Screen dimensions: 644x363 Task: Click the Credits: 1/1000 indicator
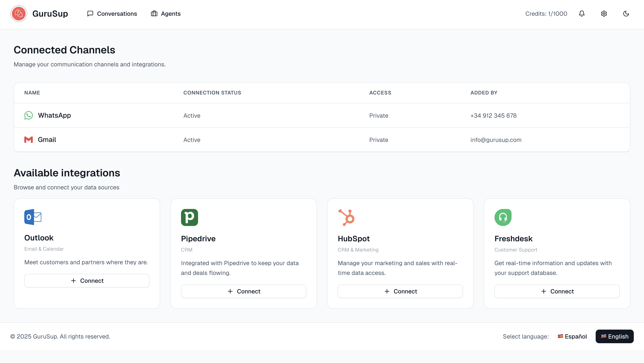click(546, 14)
